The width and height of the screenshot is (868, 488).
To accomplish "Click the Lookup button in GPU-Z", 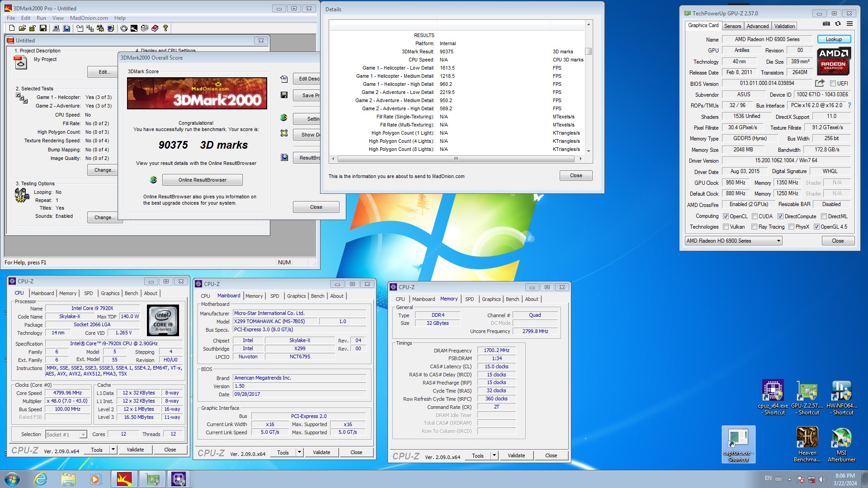I will click(x=834, y=39).
